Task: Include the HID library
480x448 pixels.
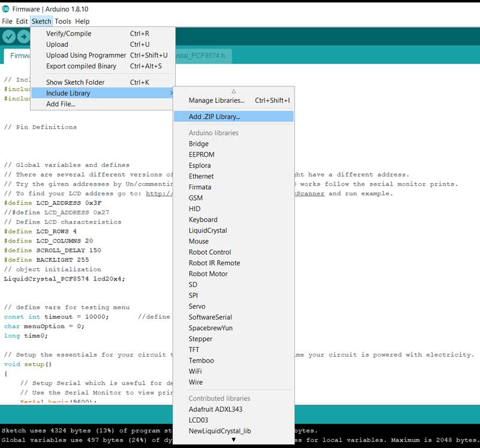Action: coord(233,208)
